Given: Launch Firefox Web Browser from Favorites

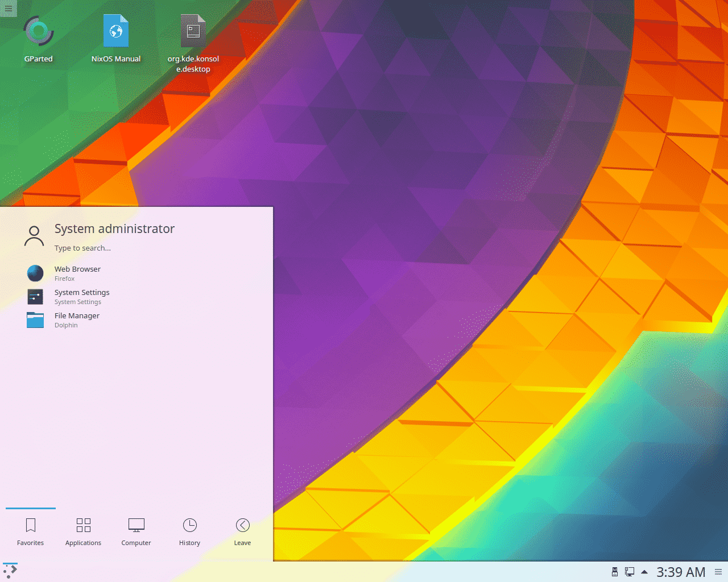Looking at the screenshot, I should (x=136, y=273).
